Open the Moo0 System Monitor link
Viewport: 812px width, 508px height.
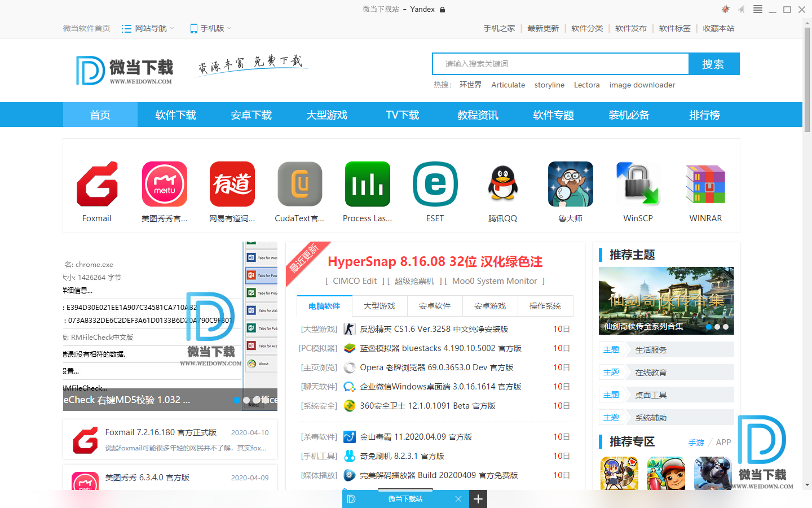[495, 281]
